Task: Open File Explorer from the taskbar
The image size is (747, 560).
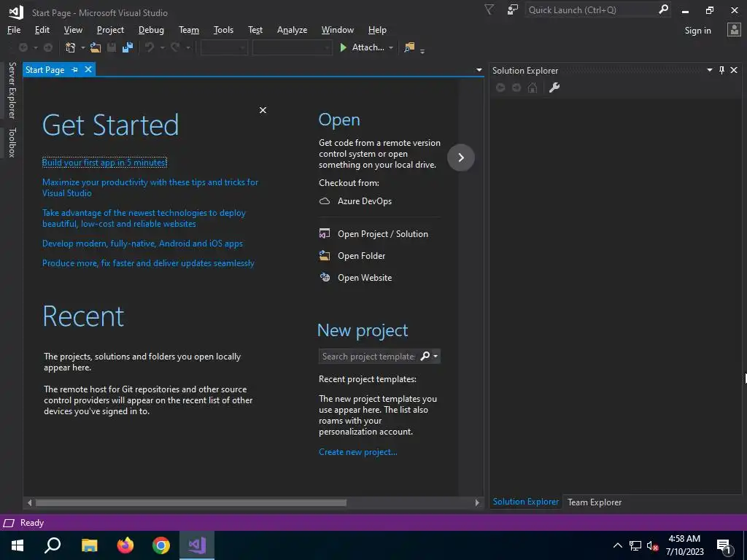Action: click(89, 545)
